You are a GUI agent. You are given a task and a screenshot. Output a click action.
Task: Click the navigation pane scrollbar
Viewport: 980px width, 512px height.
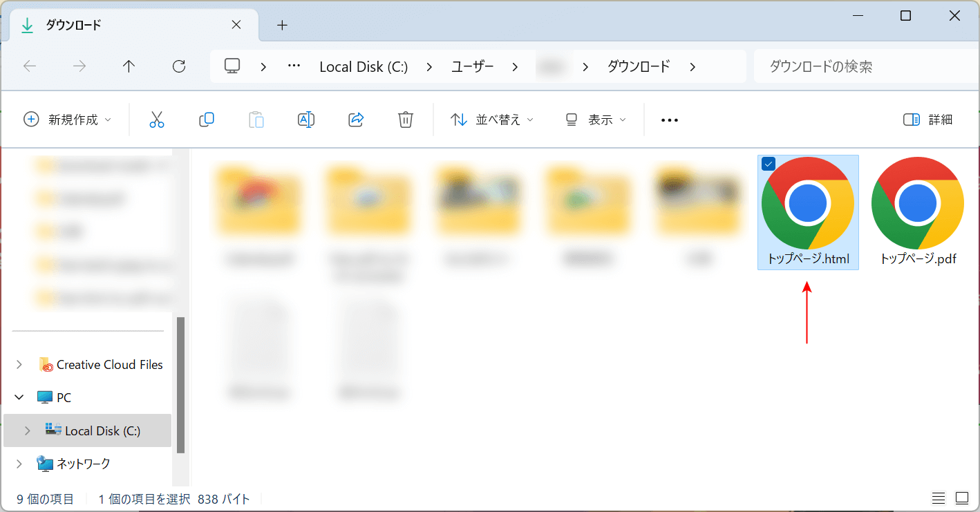click(x=180, y=384)
